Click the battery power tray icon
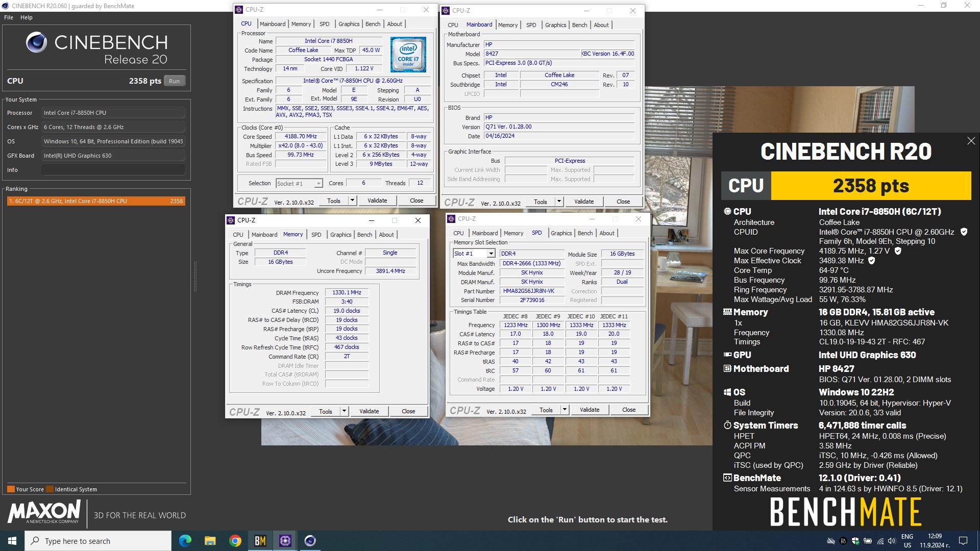This screenshot has width=980, height=551. 868,541
